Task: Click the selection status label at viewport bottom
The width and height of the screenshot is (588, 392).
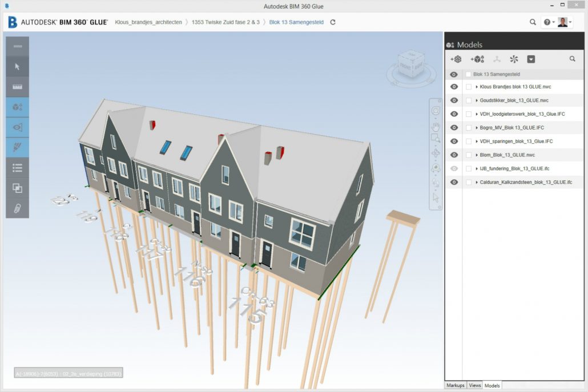Action: 69,373
